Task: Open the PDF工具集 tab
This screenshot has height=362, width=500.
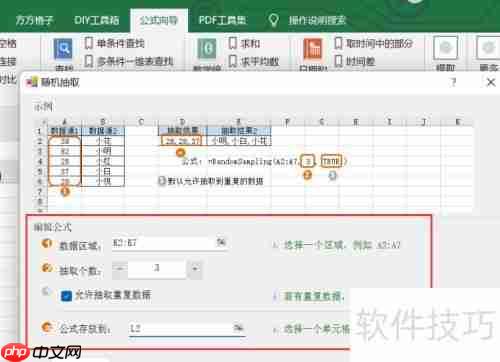Action: coord(222,20)
